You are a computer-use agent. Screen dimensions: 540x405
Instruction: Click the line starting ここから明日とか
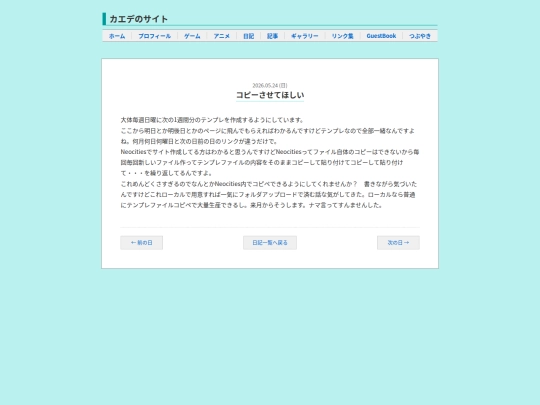coord(268,131)
